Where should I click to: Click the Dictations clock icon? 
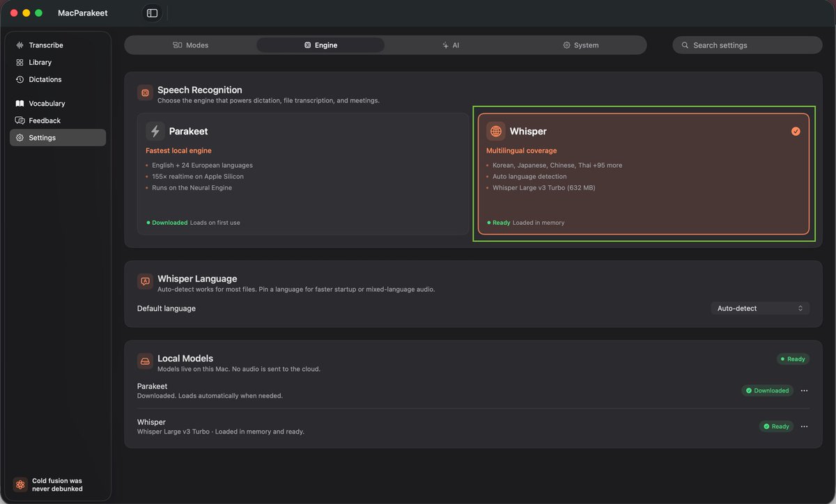pos(20,79)
